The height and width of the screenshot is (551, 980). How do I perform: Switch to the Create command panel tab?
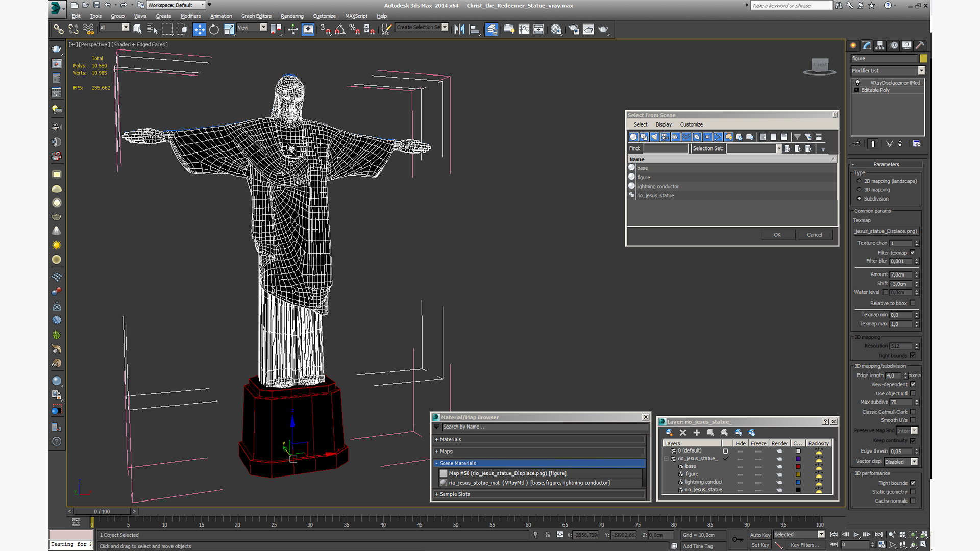[853, 45]
